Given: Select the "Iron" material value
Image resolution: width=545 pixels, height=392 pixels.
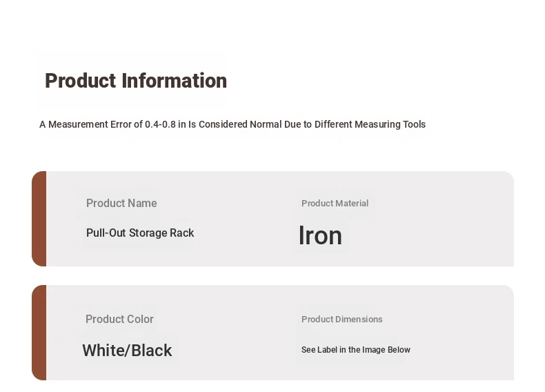Looking at the screenshot, I should [320, 236].
